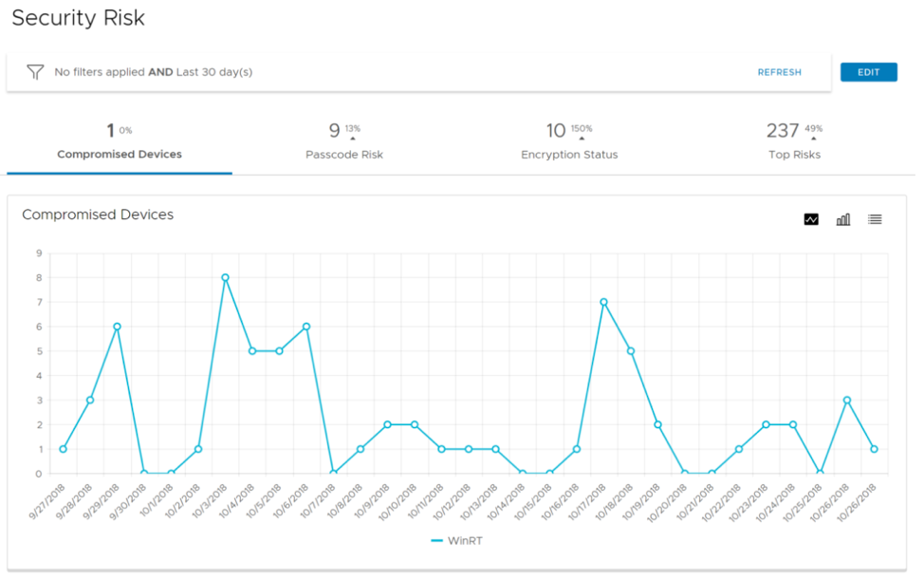Select the 10/17/2018 data point
The width and height of the screenshot is (924, 579).
coord(603,302)
